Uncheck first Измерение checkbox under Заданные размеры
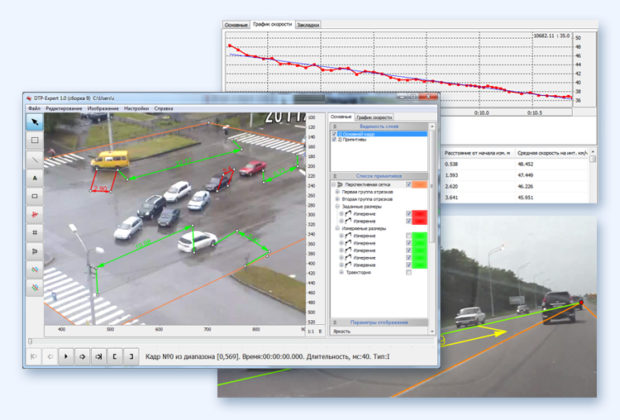Screen dimensions: 620x420 [409, 214]
